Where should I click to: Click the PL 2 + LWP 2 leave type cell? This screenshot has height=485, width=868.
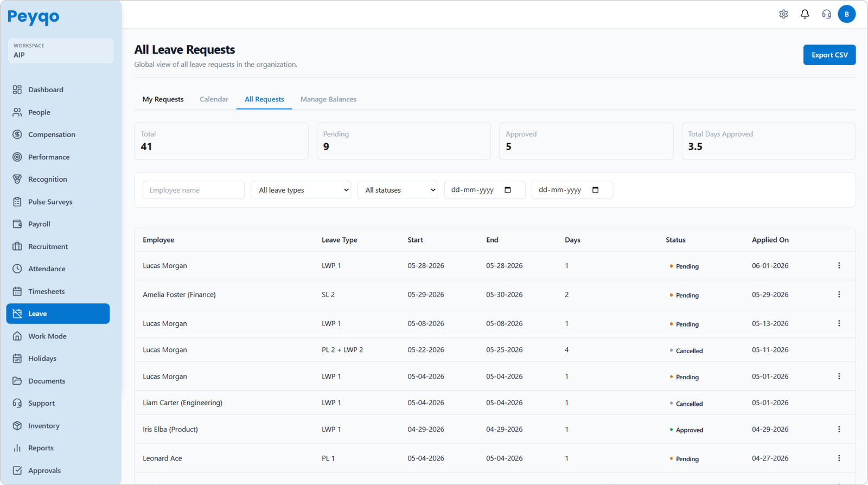pos(342,350)
